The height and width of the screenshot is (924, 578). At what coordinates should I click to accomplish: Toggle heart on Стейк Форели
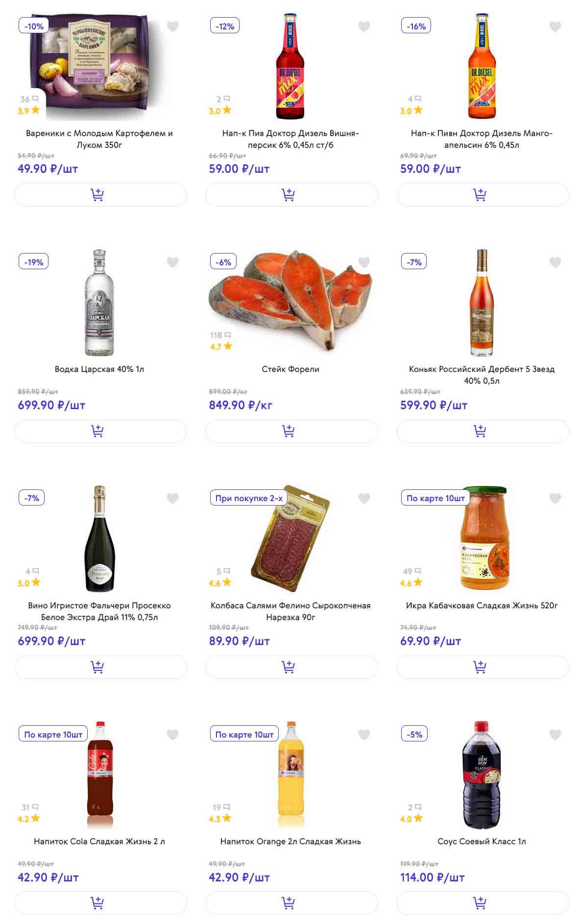[364, 262]
